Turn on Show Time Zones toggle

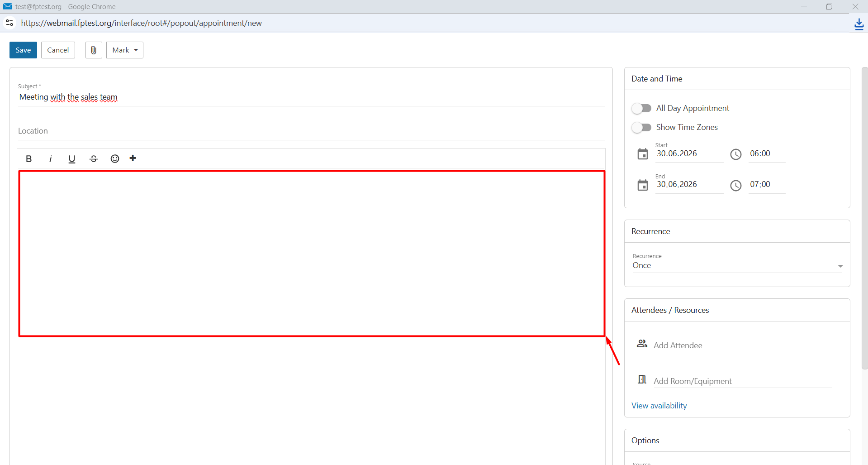(x=641, y=127)
